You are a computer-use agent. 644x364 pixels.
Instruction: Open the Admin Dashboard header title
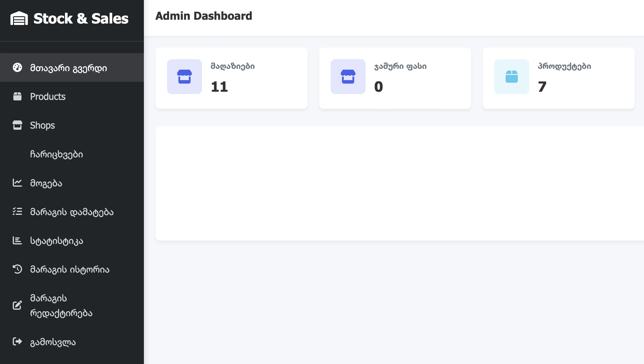point(204,16)
